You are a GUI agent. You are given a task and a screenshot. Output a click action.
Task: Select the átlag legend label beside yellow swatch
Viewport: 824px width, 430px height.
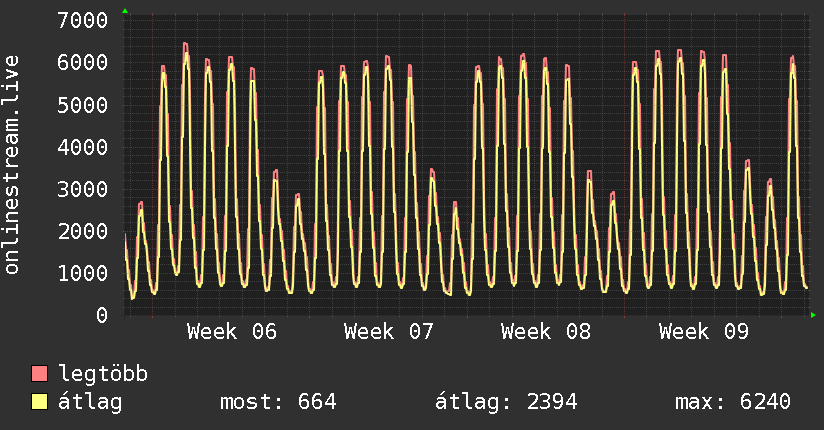pyautogui.click(x=90, y=403)
